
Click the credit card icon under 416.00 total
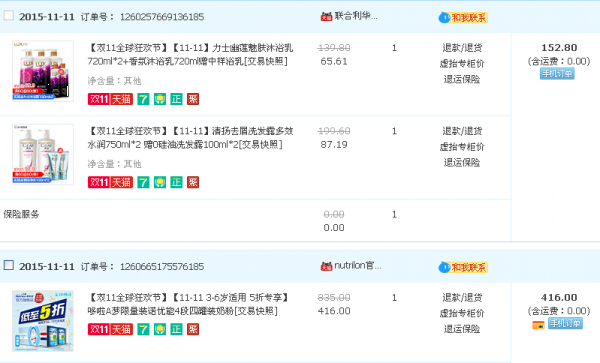[538, 325]
